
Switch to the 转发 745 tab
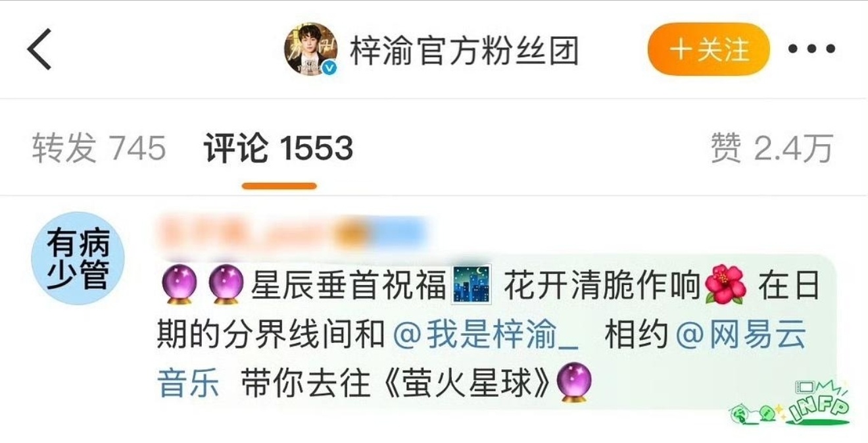click(x=99, y=147)
